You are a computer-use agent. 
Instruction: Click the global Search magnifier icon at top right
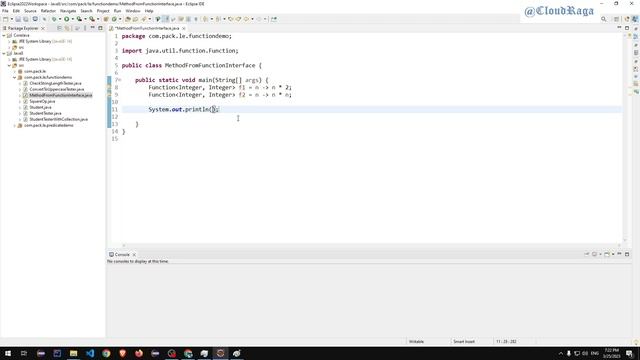(604, 19)
